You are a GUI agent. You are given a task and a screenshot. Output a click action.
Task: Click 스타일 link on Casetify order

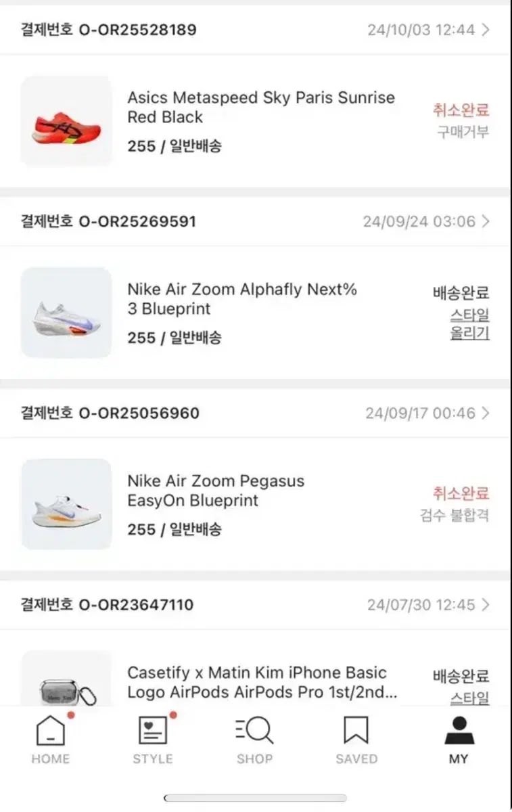click(469, 698)
